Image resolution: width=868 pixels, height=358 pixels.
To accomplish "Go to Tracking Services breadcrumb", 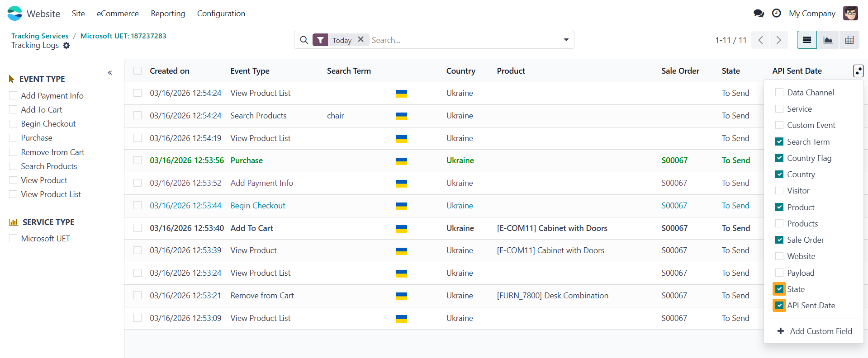I will pos(40,36).
